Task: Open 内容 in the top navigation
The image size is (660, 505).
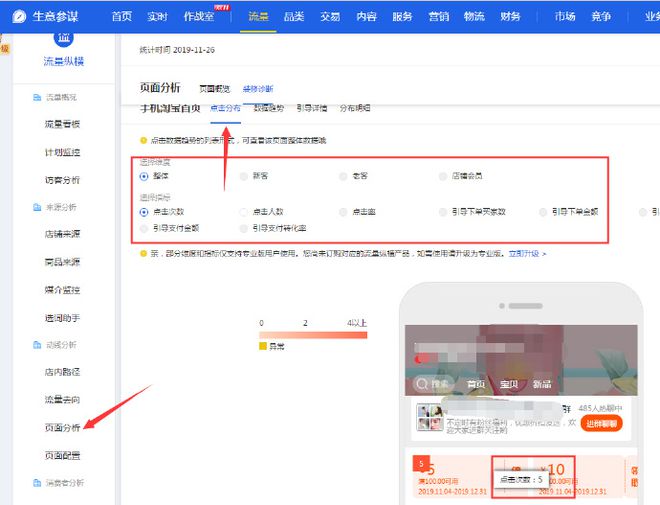Action: 366,17
